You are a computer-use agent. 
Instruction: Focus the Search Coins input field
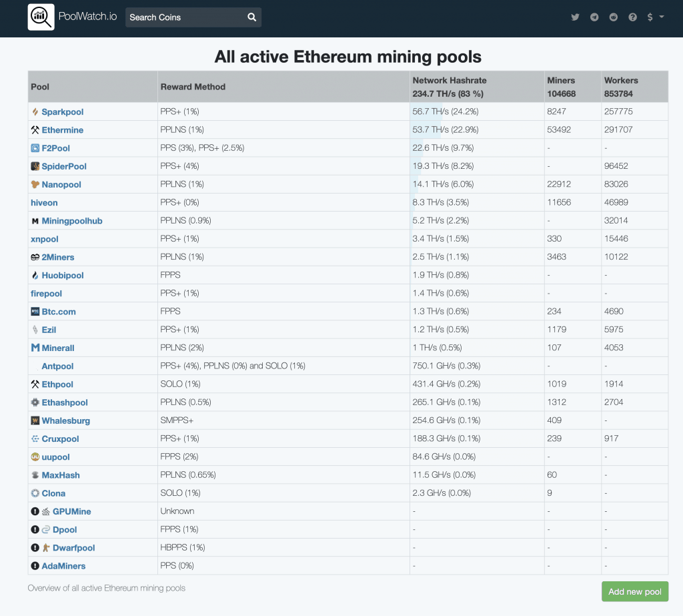(183, 17)
